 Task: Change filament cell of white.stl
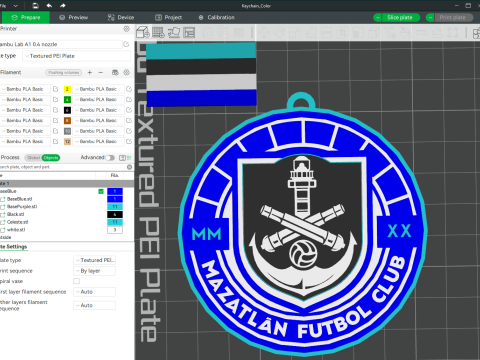click(x=115, y=230)
